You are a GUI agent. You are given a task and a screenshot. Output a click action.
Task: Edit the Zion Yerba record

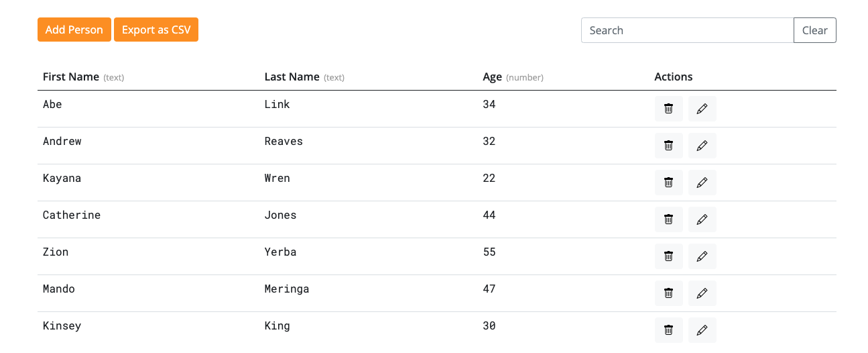702,256
